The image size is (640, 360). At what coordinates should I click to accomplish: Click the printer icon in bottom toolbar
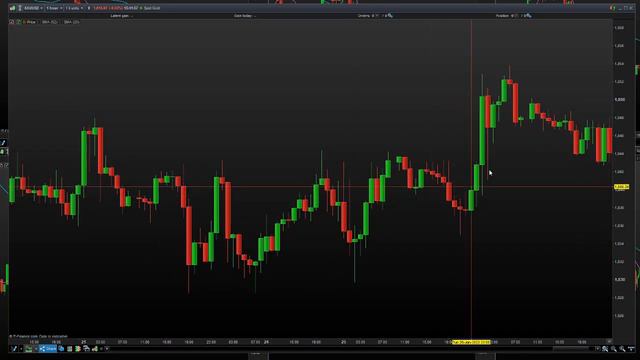coord(86,349)
